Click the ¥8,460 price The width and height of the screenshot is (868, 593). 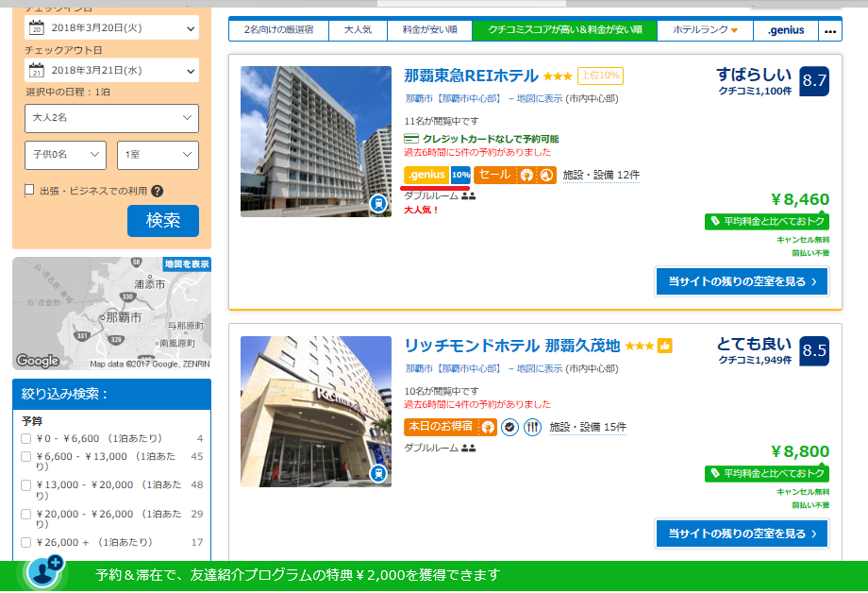(800, 199)
